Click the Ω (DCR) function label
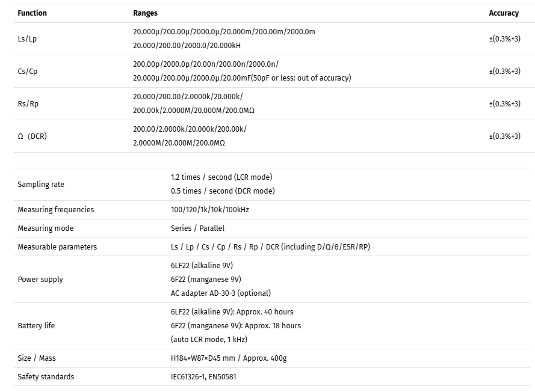535x392 pixels. (x=32, y=136)
